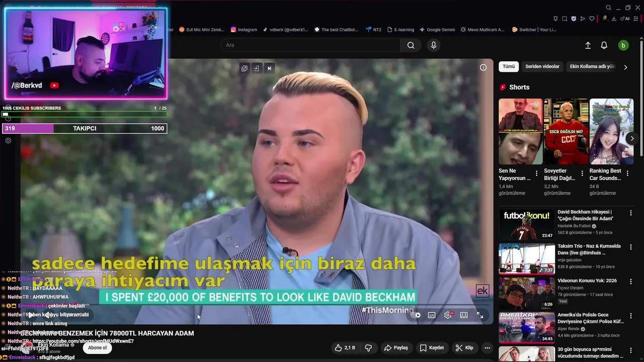The image size is (644, 362).
Task: Open the AI assistant toolbar button
Action: (625, 19)
